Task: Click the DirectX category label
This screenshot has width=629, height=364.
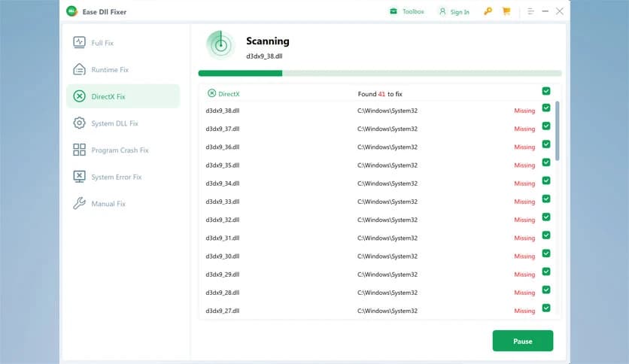Action: pyautogui.click(x=229, y=94)
